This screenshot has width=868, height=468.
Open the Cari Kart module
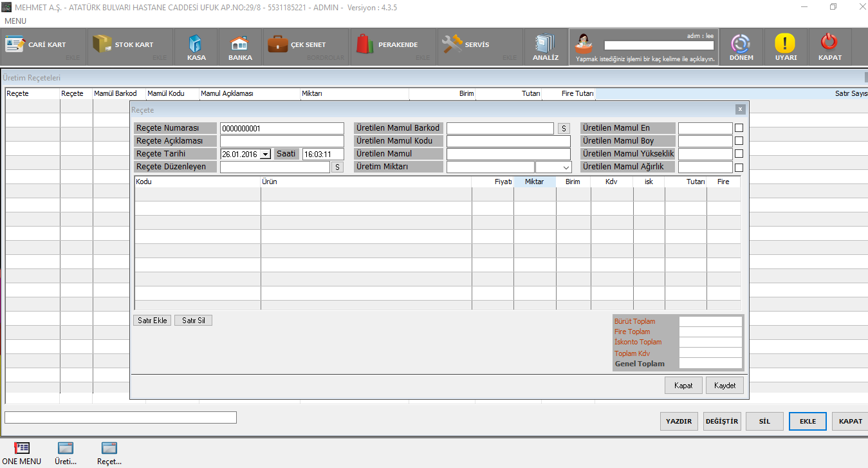click(x=36, y=45)
